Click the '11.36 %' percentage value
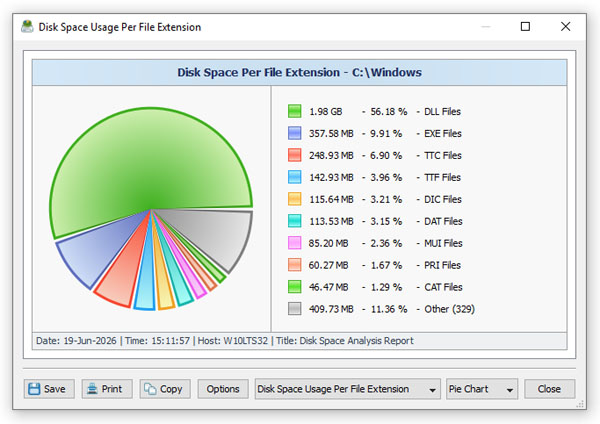 pos(389,309)
